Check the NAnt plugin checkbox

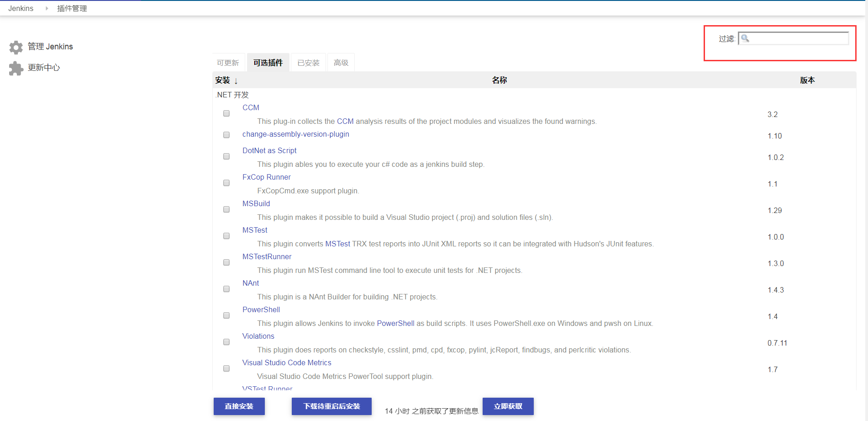coord(226,289)
